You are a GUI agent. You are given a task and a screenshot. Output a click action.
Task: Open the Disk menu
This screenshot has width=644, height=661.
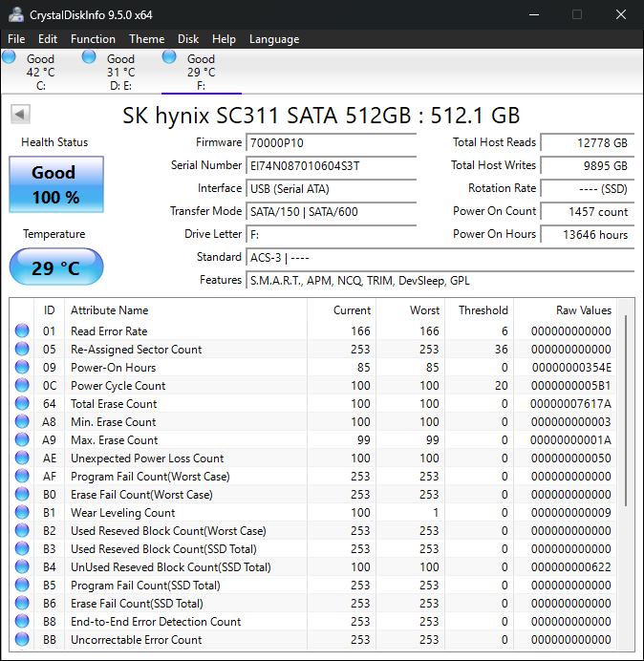click(x=188, y=39)
